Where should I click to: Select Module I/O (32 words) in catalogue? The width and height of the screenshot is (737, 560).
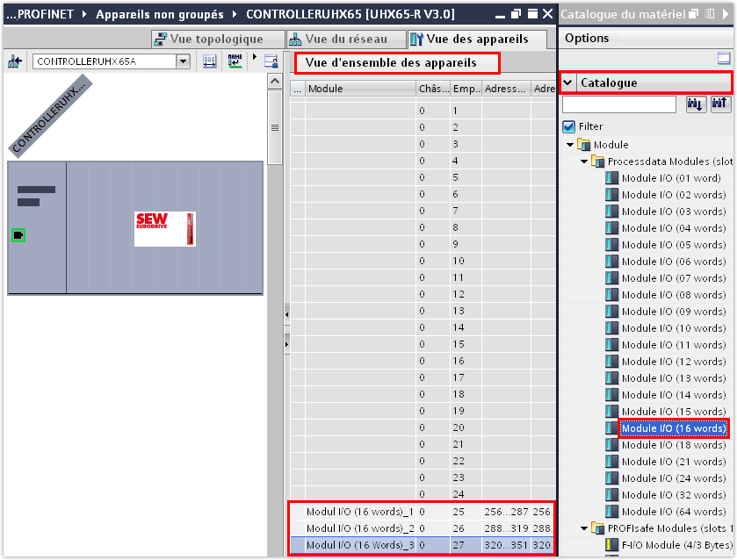click(673, 495)
